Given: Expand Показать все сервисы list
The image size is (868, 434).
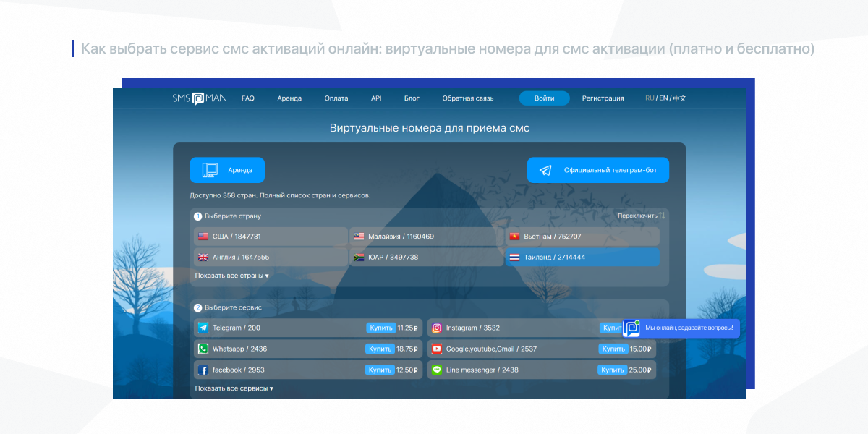Looking at the screenshot, I should 234,388.
